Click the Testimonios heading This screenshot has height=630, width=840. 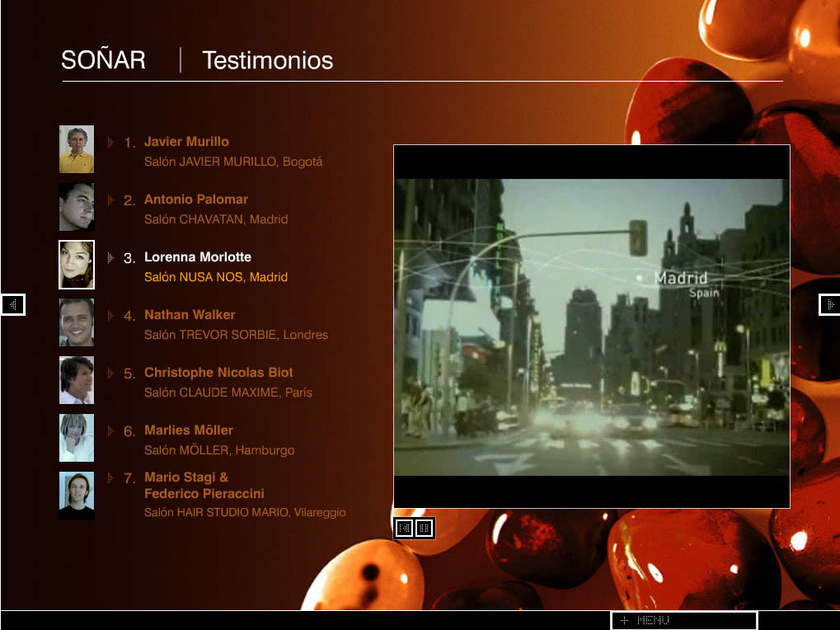tap(268, 60)
